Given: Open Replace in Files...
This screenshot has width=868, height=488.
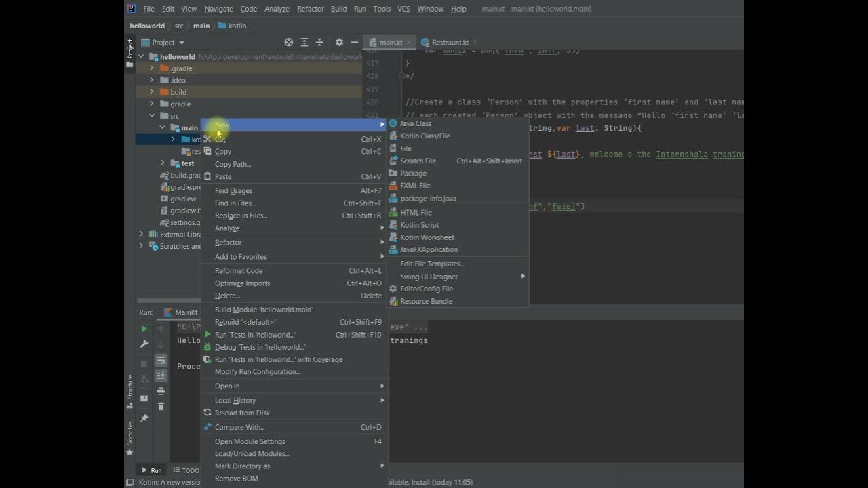Looking at the screenshot, I should point(294,216).
